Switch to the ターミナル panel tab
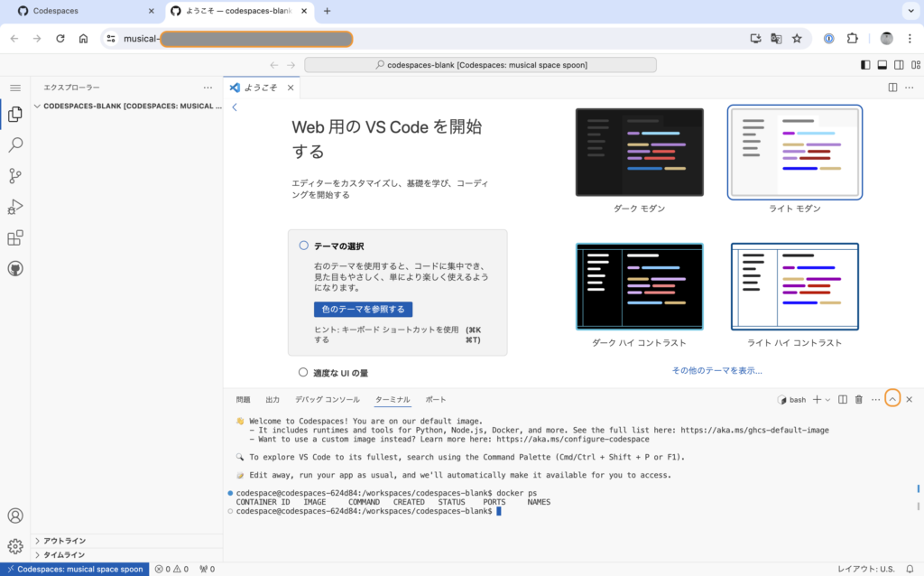This screenshot has width=924, height=576. click(x=393, y=400)
